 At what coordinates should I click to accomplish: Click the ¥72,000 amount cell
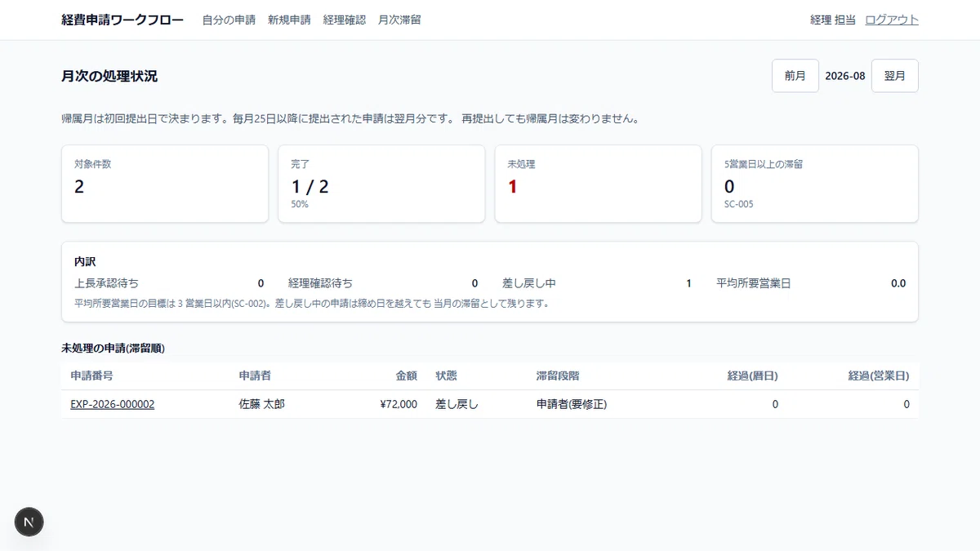pyautogui.click(x=399, y=404)
